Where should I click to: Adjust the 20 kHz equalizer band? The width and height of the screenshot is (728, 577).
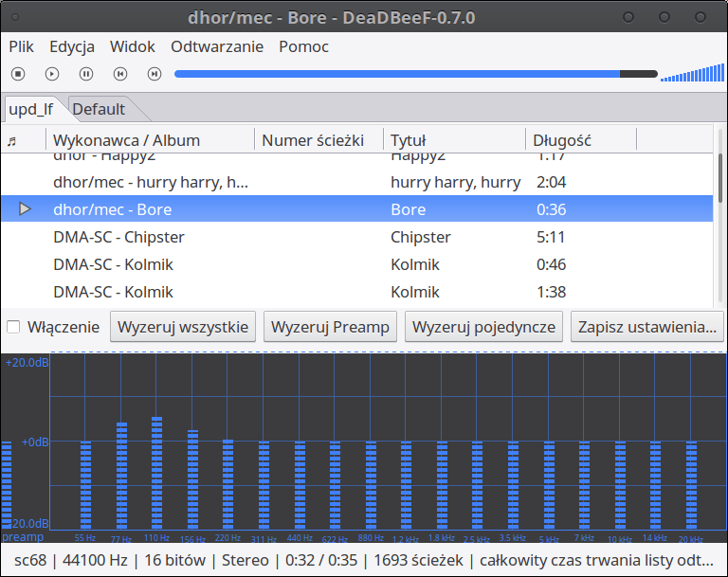click(691, 485)
